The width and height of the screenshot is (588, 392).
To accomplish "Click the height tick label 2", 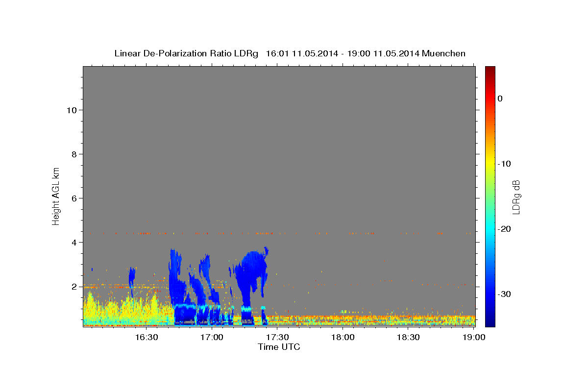I will tap(73, 286).
